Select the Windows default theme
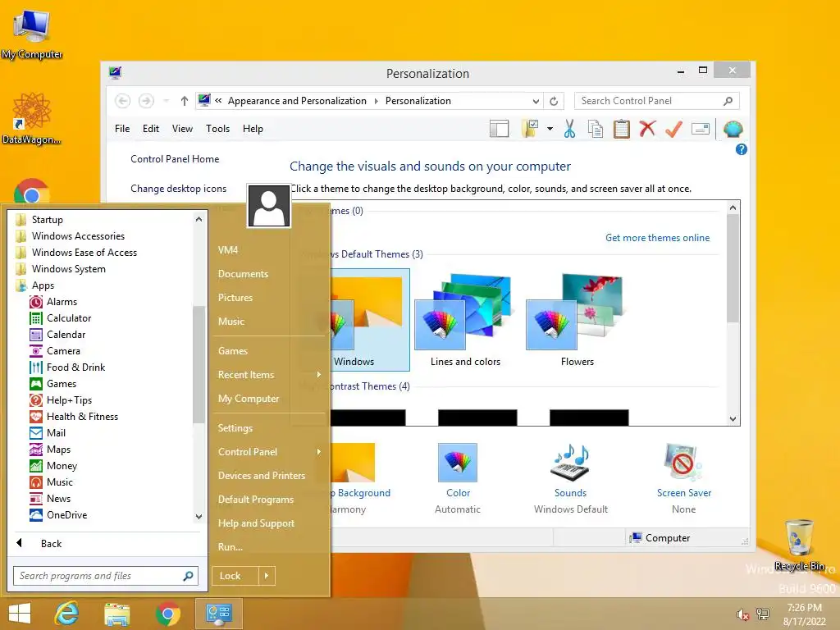The width and height of the screenshot is (840, 630). click(370, 321)
